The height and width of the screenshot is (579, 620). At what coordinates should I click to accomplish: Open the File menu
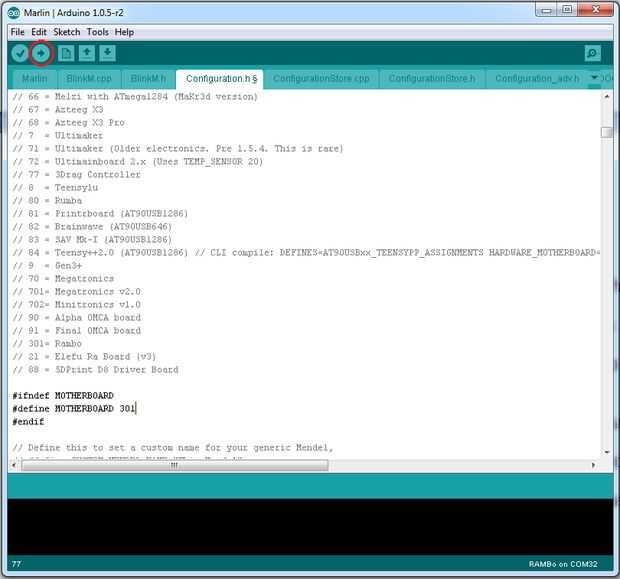tap(17, 32)
